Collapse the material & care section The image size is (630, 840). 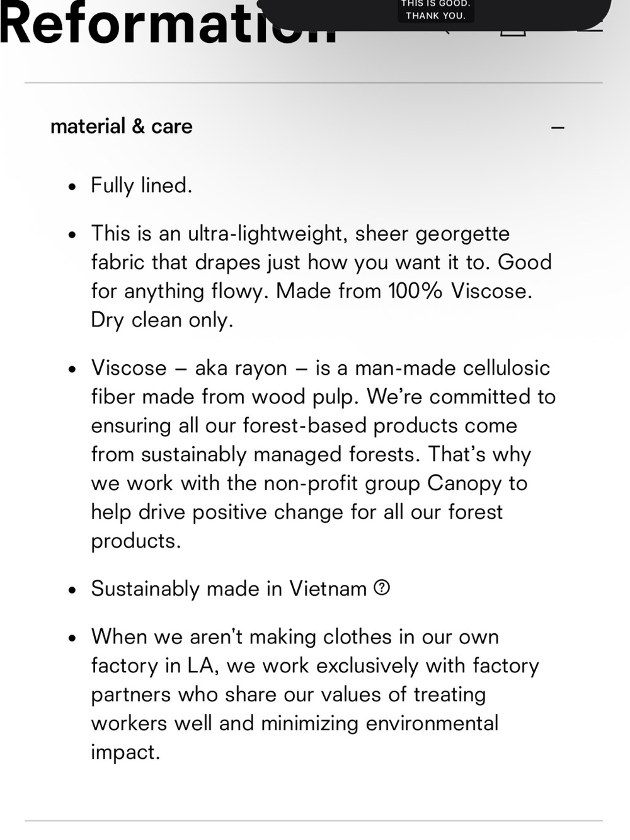pyautogui.click(x=307, y=127)
